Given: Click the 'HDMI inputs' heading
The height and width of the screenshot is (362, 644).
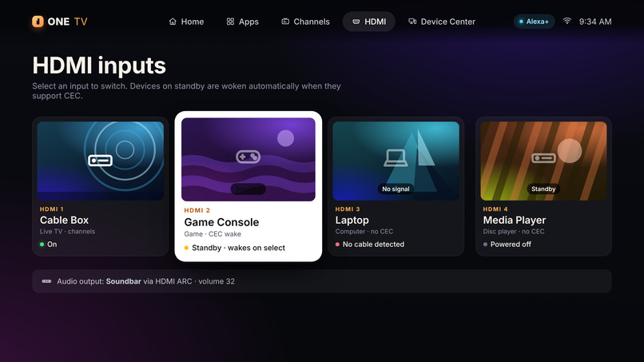Looking at the screenshot, I should point(99,66).
